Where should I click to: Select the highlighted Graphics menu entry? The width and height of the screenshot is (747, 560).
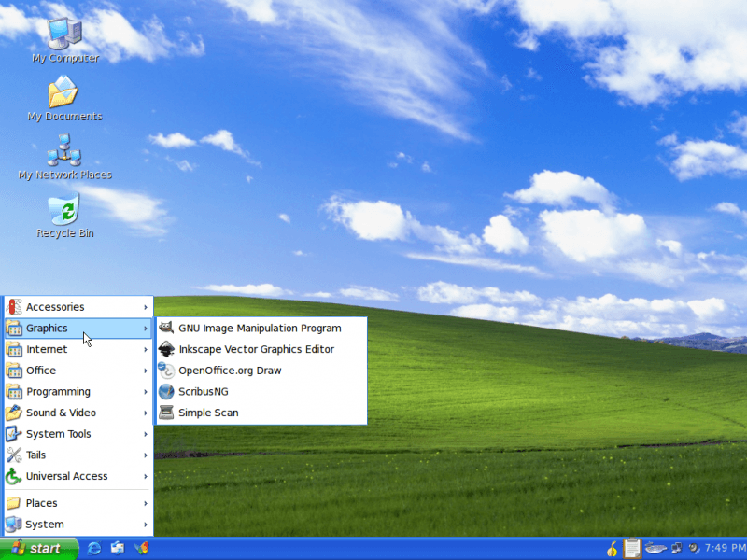click(x=78, y=329)
